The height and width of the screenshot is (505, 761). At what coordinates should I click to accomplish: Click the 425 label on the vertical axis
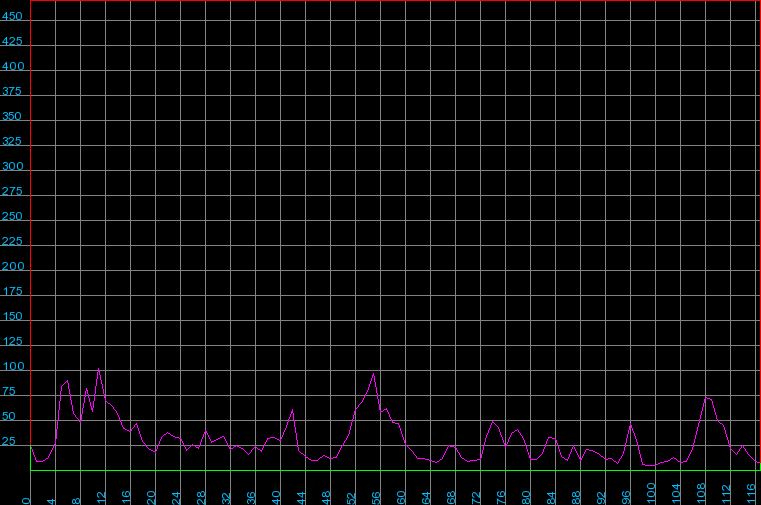12,42
